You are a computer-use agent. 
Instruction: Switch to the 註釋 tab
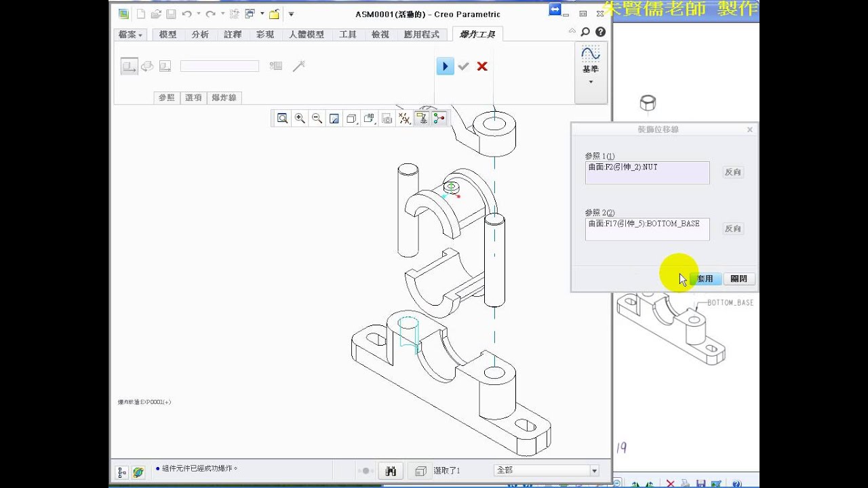(233, 35)
